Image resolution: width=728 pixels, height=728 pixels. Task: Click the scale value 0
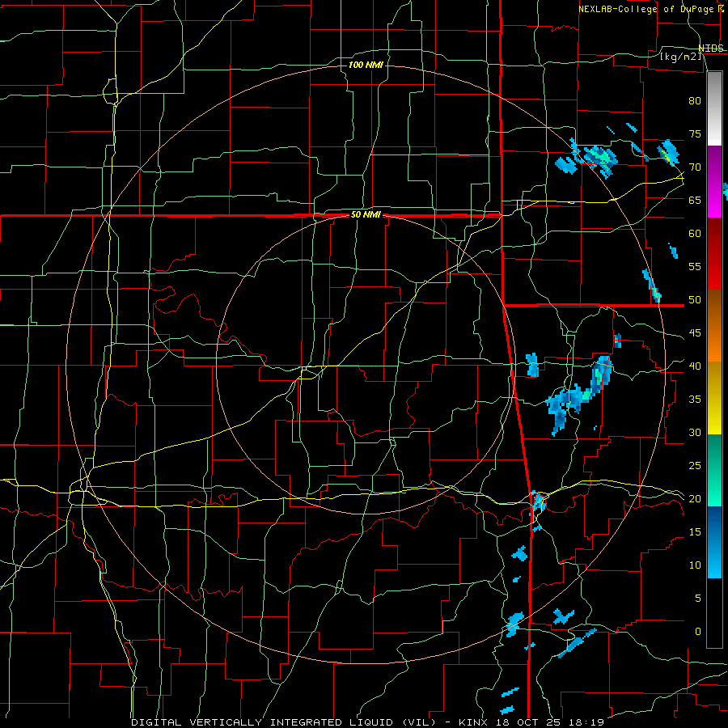click(698, 632)
